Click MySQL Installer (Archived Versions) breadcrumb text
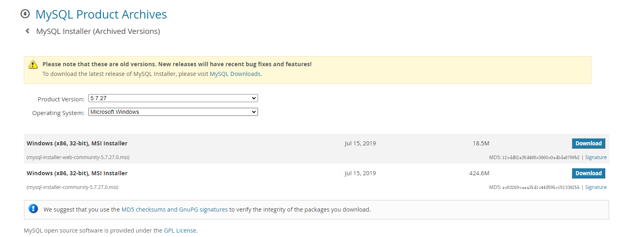Viewport: 644px width, 237px height. click(98, 31)
